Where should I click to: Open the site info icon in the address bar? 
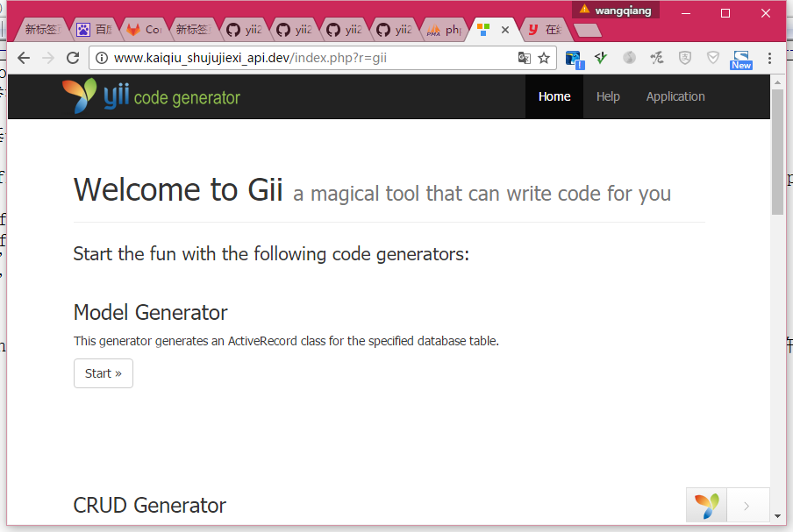click(102, 58)
